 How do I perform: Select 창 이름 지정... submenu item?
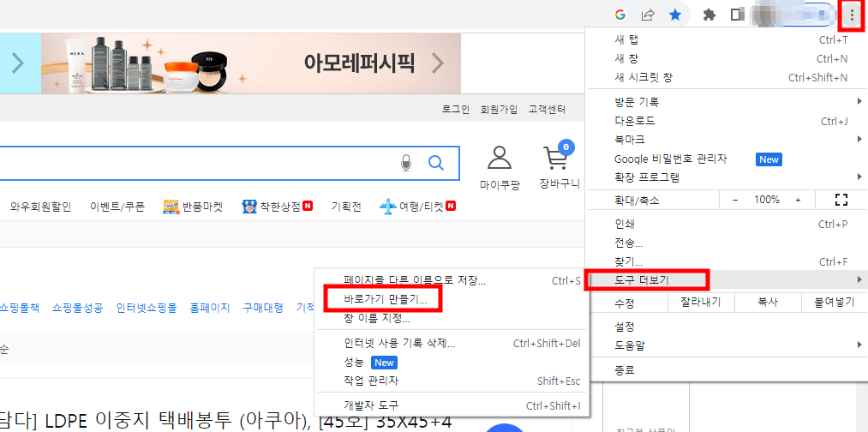[452, 319]
